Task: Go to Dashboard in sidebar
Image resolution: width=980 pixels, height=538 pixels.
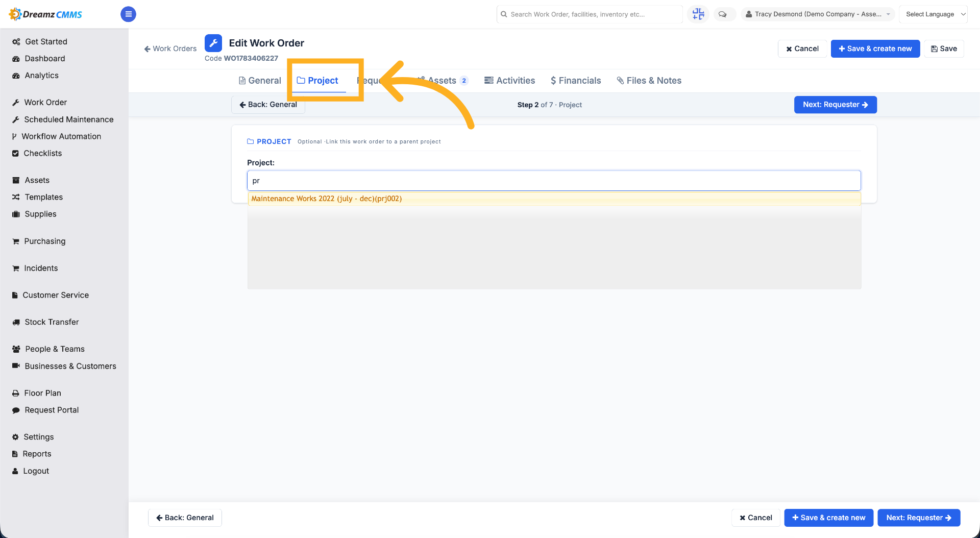Action: 39,59
